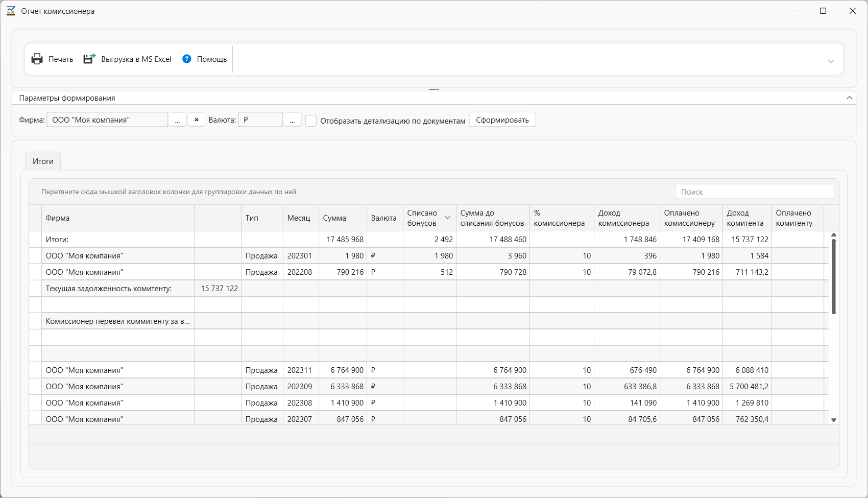This screenshot has width=868, height=498.
Task: Click the scroll up arrow of table
Action: coord(834,235)
